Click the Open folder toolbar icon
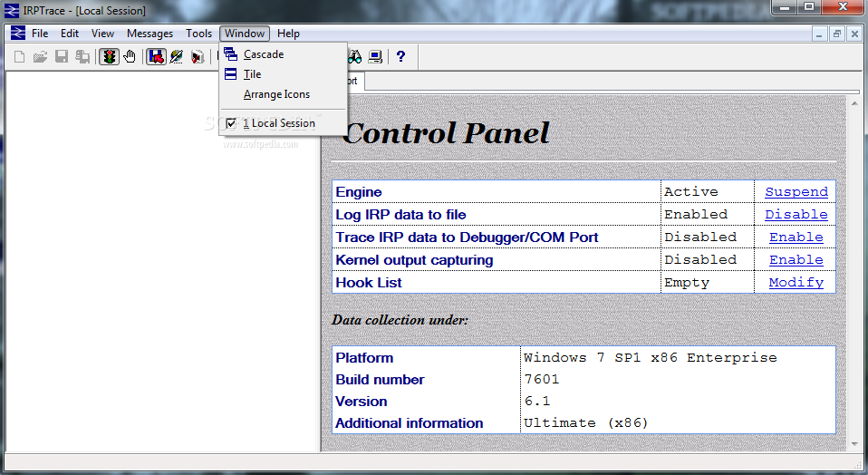The width and height of the screenshot is (868, 475). tap(40, 56)
